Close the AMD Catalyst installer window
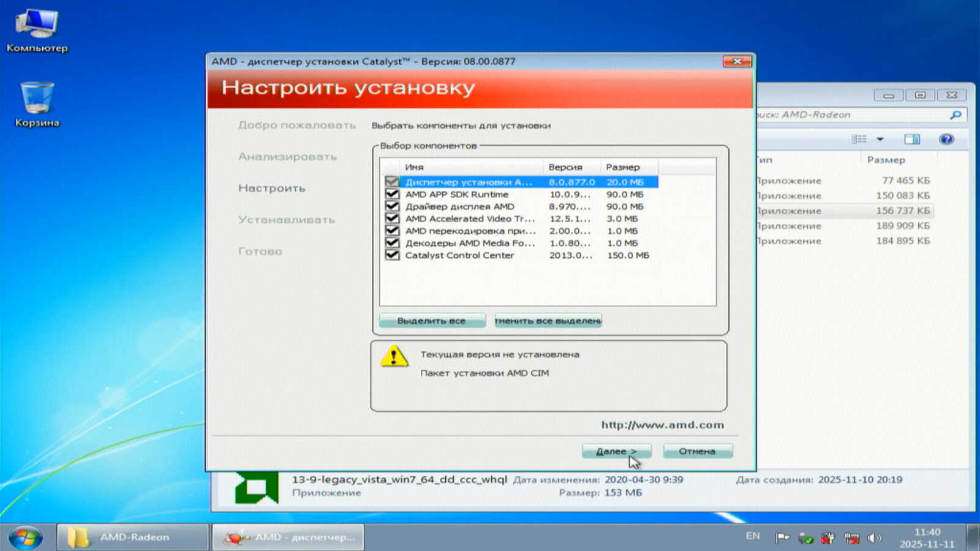The width and height of the screenshot is (980, 551). coord(737,61)
